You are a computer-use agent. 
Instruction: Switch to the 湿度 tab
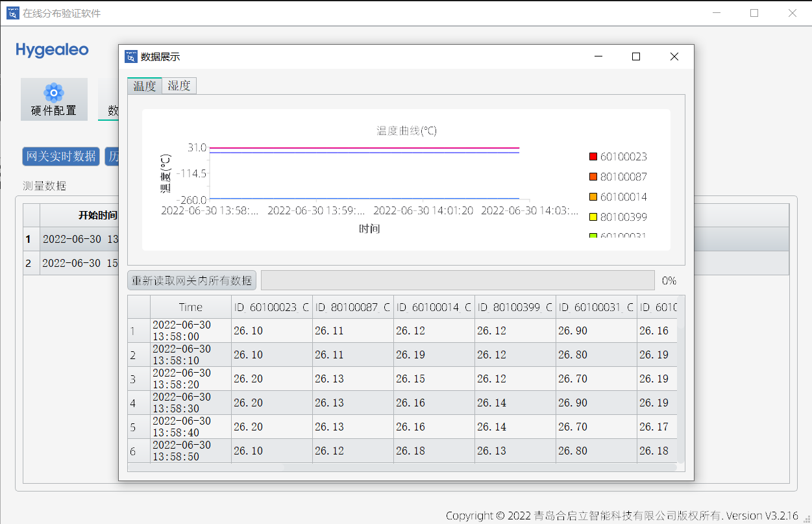[x=179, y=86]
